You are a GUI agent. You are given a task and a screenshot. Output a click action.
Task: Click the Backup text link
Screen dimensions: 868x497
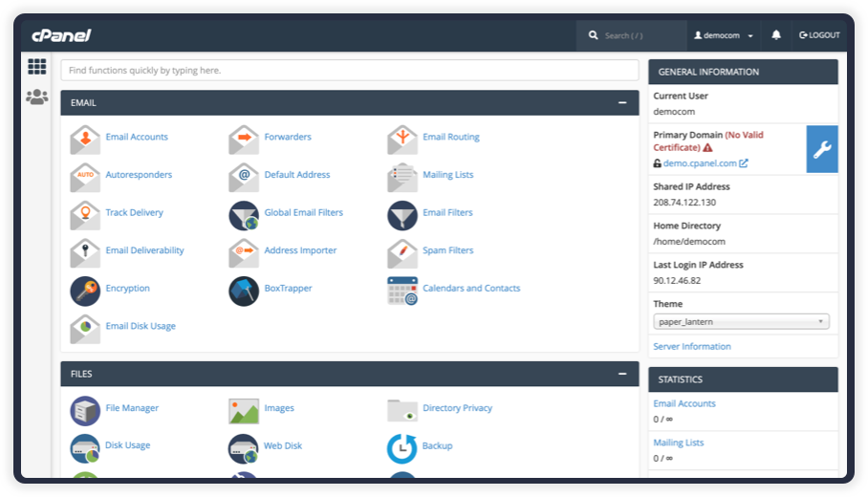coord(437,445)
